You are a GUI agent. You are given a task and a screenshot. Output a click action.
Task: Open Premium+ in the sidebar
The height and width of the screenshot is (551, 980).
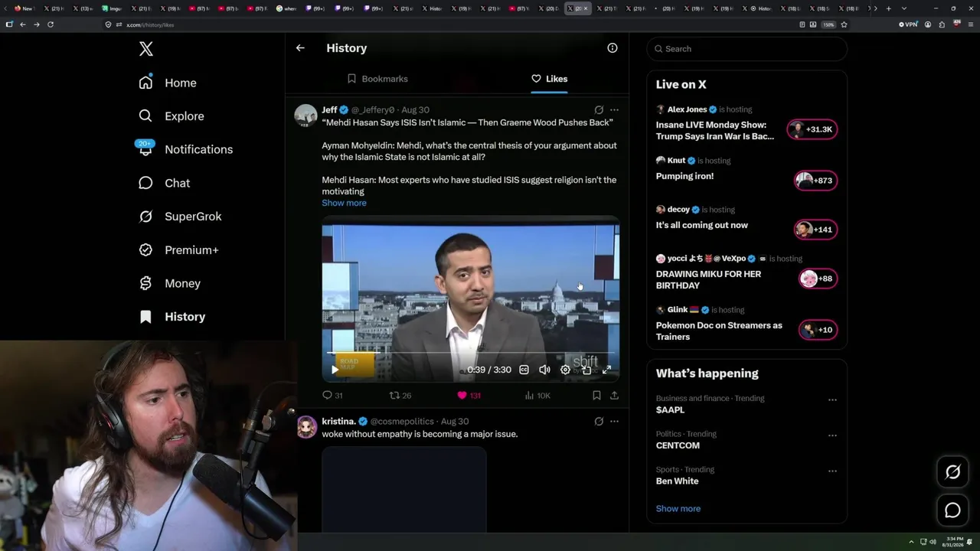coord(179,250)
